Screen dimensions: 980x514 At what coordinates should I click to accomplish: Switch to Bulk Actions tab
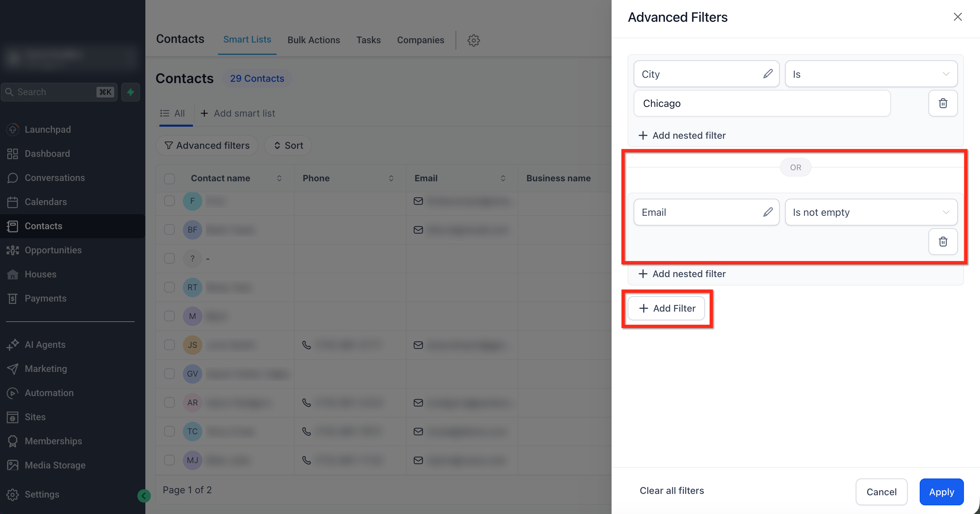click(x=313, y=40)
